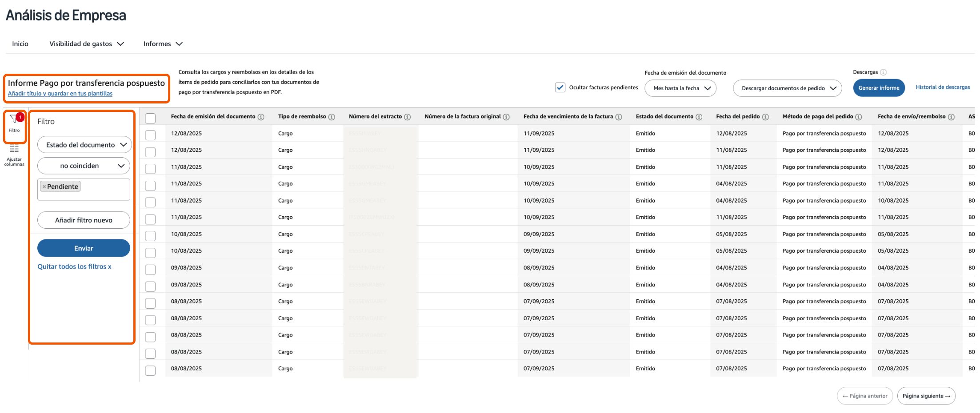Click info icon beside Estado del documento column
The width and height of the screenshot is (980, 413).
(700, 116)
